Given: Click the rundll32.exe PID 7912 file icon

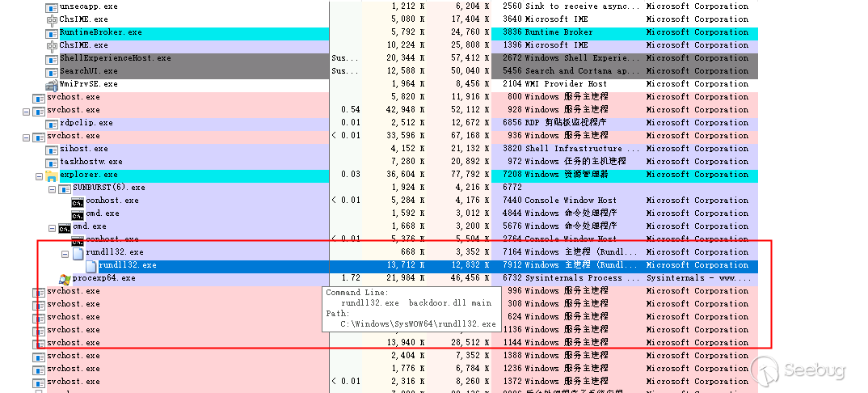Looking at the screenshot, I should point(91,266).
